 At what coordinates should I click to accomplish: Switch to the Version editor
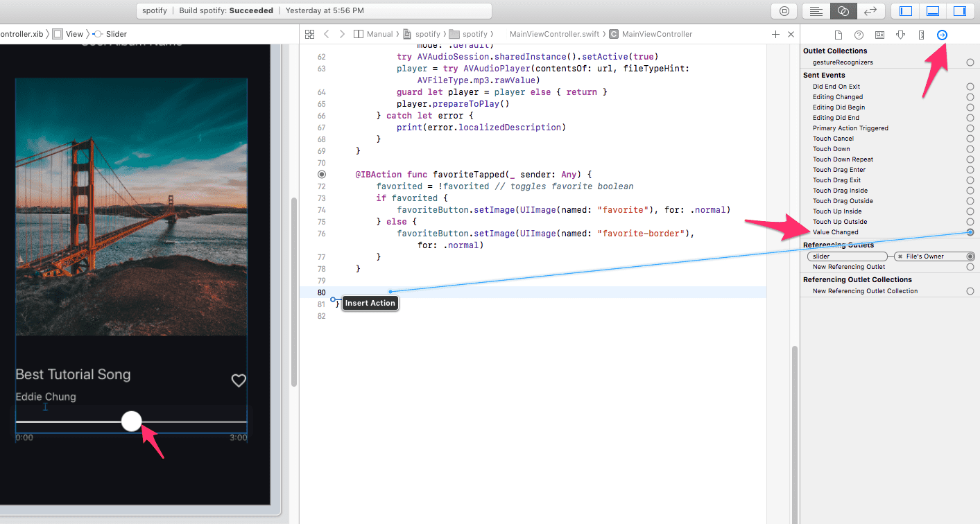[870, 11]
